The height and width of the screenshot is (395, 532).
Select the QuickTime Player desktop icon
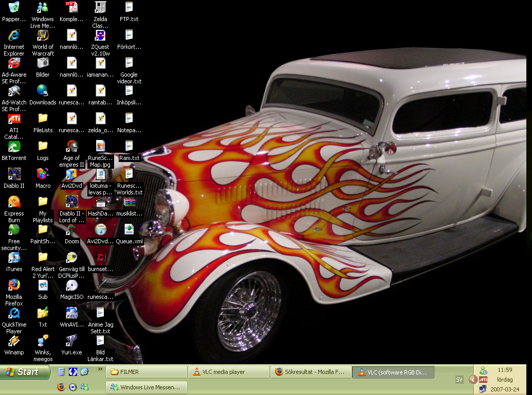tap(14, 313)
